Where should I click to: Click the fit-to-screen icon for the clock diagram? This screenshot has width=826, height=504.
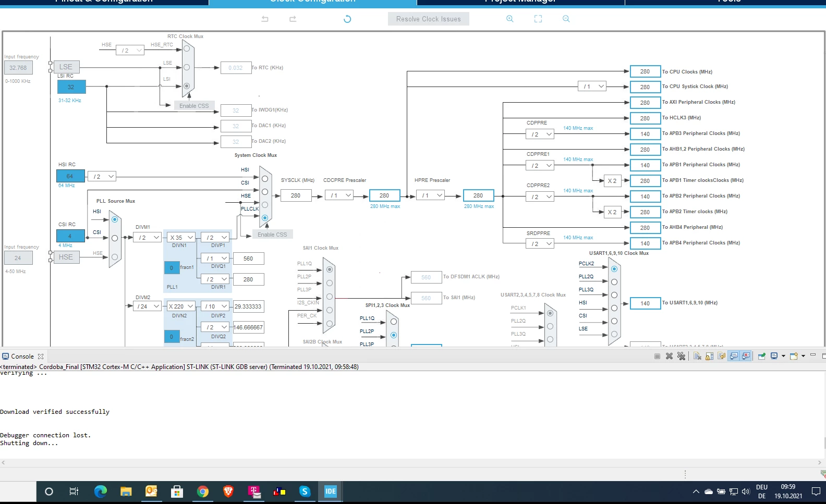pyautogui.click(x=538, y=19)
